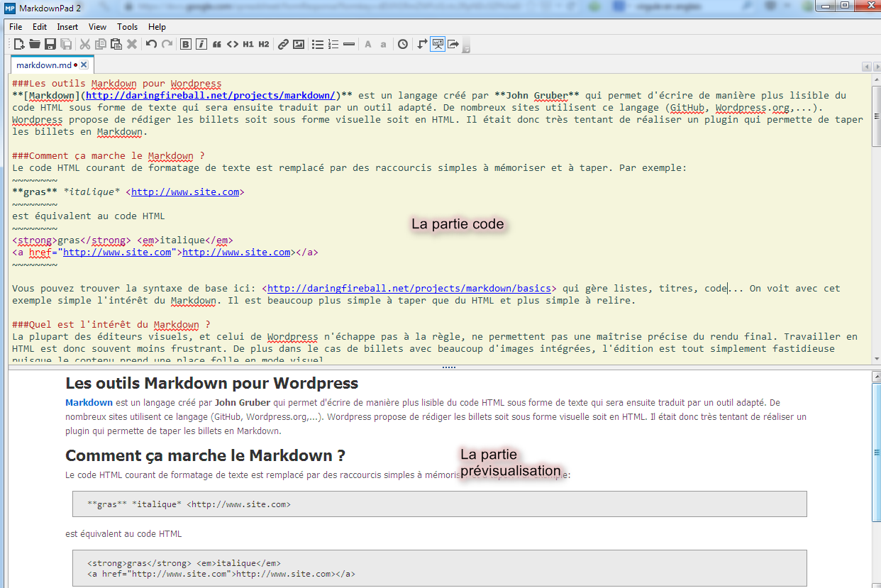Copy selection using the toolbar copy icon

click(101, 44)
